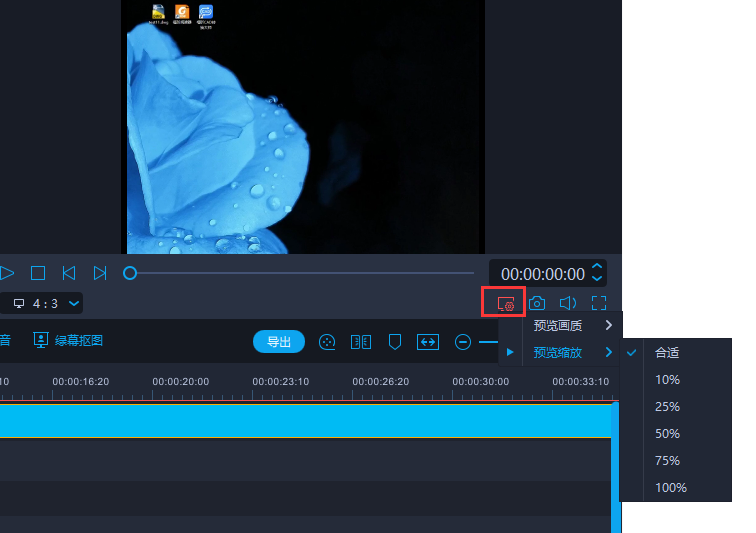Stop playback with the square button
The width and height of the screenshot is (756, 533).
click(38, 273)
